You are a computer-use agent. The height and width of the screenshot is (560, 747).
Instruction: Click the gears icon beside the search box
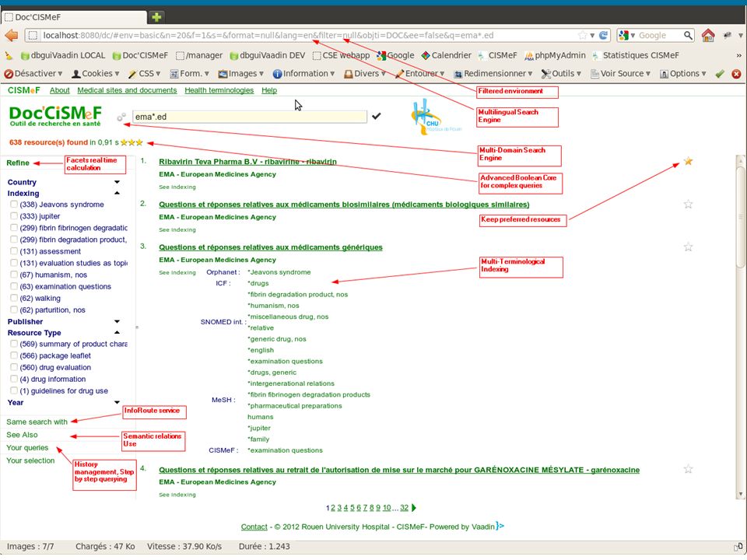[x=121, y=117]
